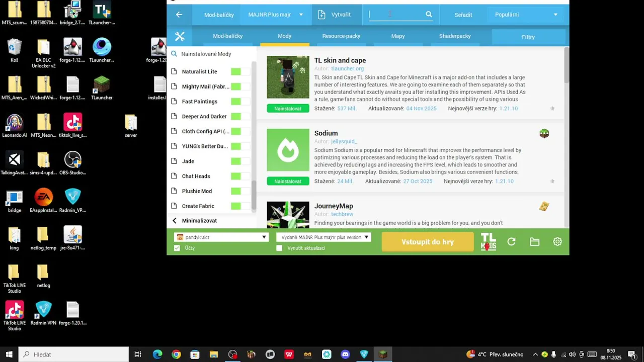This screenshot has height=362, width=644.
Task: Click the TL Mods logo icon
Action: pyautogui.click(x=488, y=242)
